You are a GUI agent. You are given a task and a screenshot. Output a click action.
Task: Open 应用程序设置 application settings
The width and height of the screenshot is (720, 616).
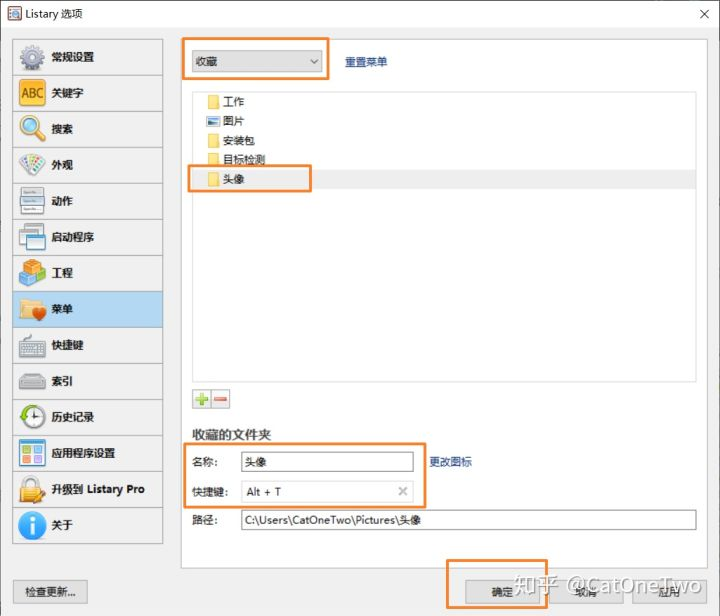click(x=87, y=453)
